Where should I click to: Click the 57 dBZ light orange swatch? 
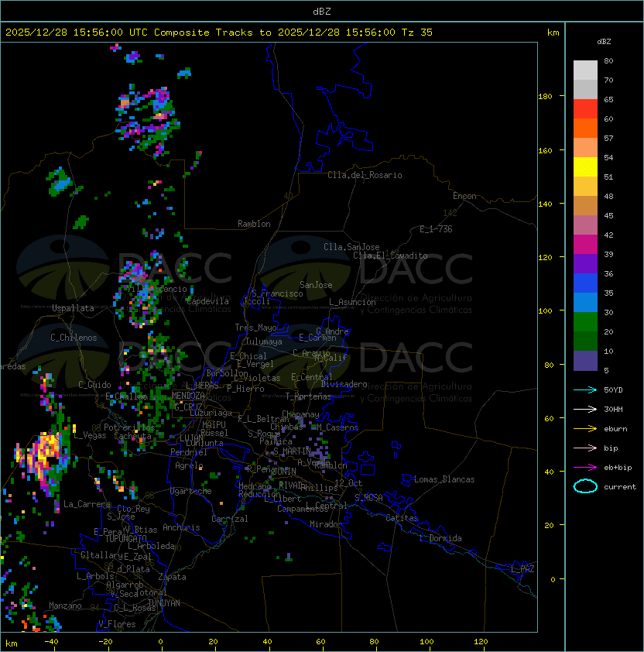tap(585, 148)
